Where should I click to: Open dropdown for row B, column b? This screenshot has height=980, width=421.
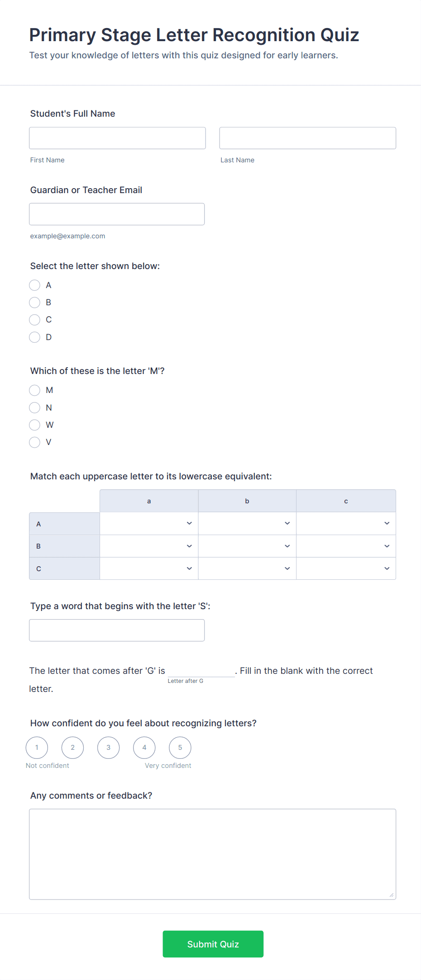coord(247,546)
